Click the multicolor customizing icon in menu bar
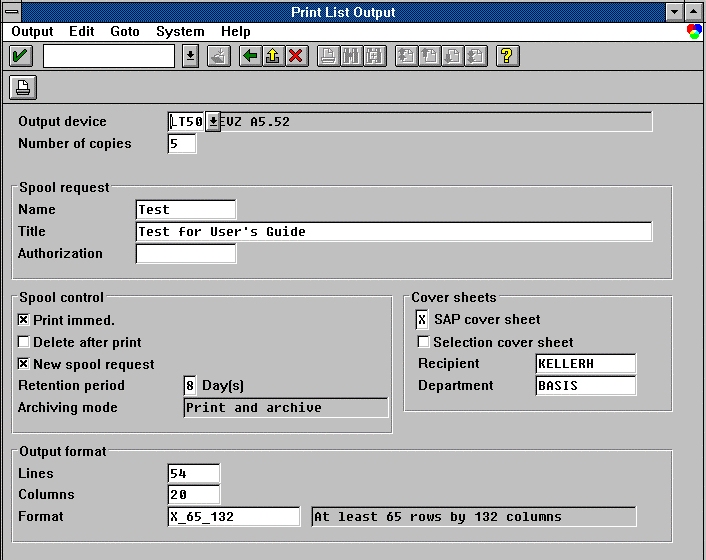This screenshot has width=706, height=560. [x=694, y=32]
